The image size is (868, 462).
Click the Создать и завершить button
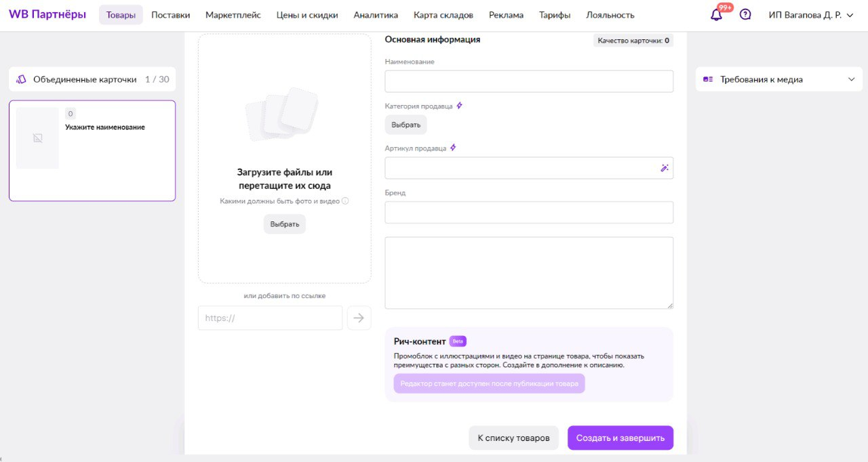tap(620, 438)
